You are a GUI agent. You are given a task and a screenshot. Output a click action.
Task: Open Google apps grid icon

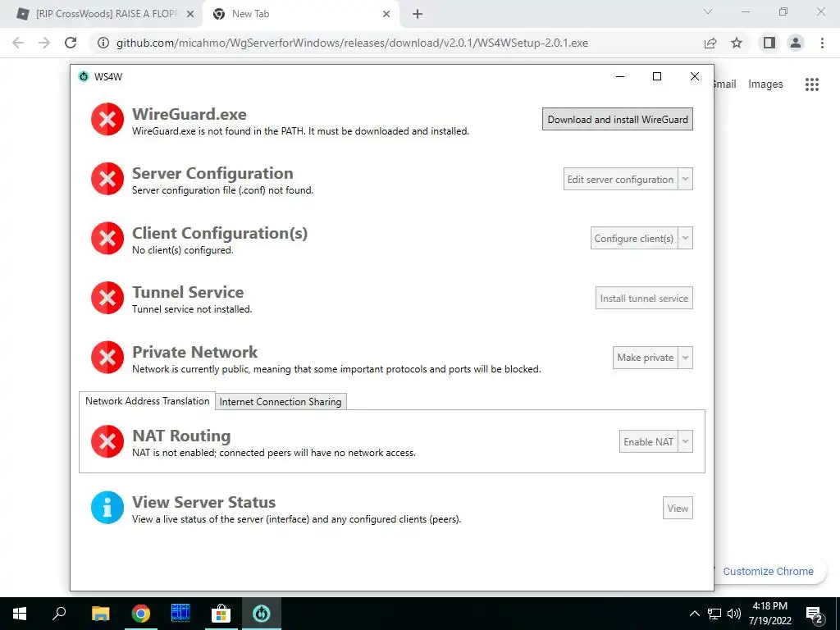812,84
